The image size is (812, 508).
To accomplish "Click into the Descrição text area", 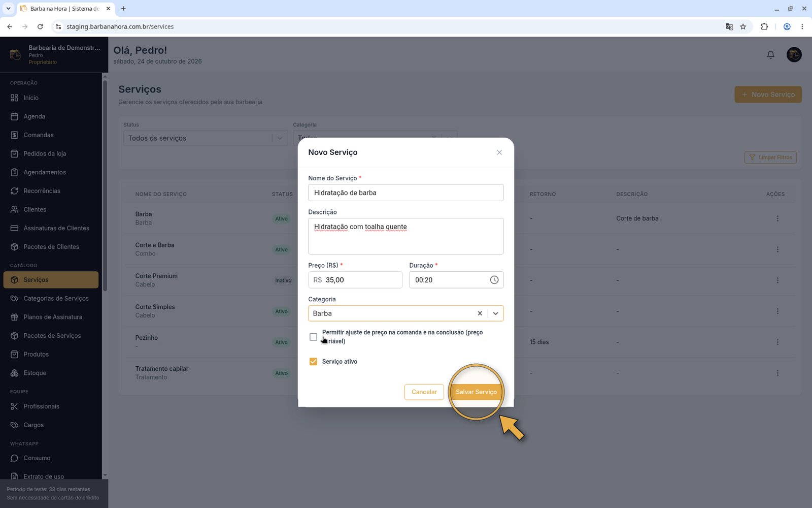I will coord(406,236).
